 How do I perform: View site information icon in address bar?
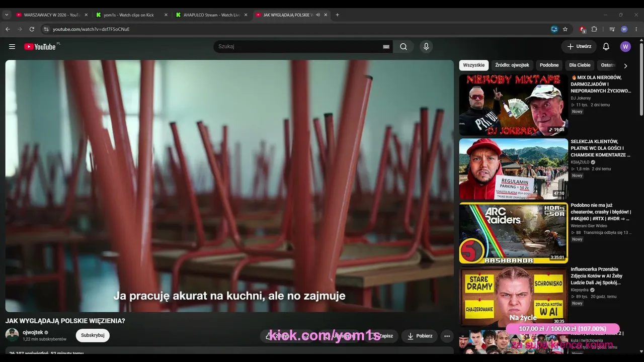coord(46,29)
